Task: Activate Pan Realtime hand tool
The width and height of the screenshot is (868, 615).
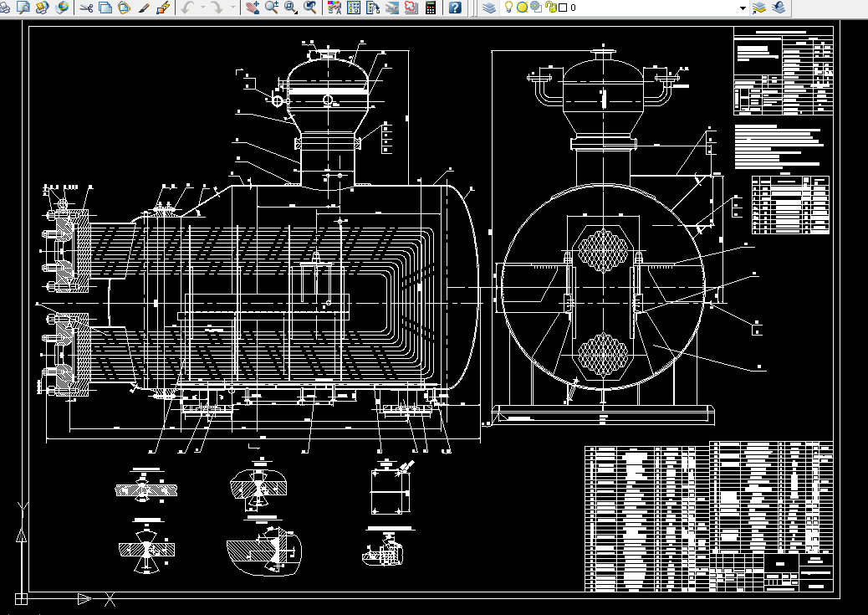Action: (x=253, y=8)
